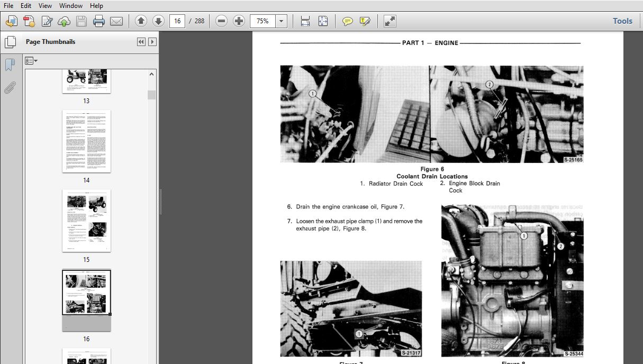The image size is (643, 364).
Task: Click the upload to cloud icon
Action: (x=64, y=21)
